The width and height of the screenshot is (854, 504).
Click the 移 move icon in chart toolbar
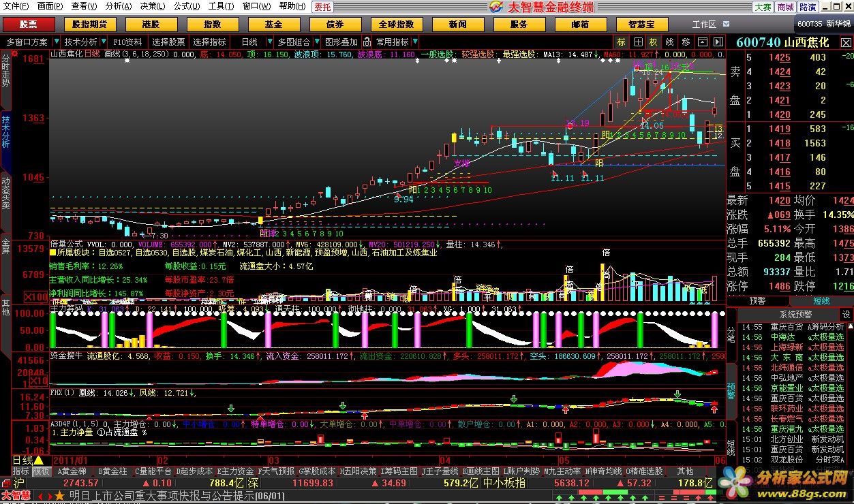click(686, 42)
